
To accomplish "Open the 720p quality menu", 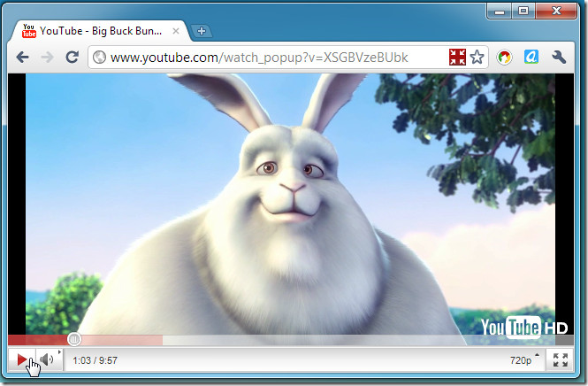I will (523, 360).
